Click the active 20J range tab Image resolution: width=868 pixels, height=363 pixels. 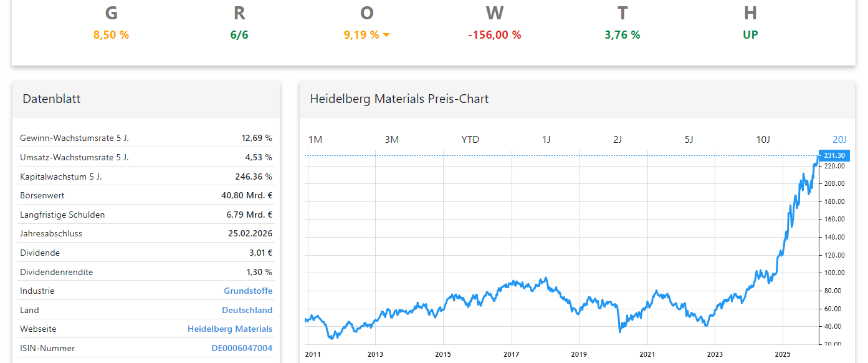(839, 139)
